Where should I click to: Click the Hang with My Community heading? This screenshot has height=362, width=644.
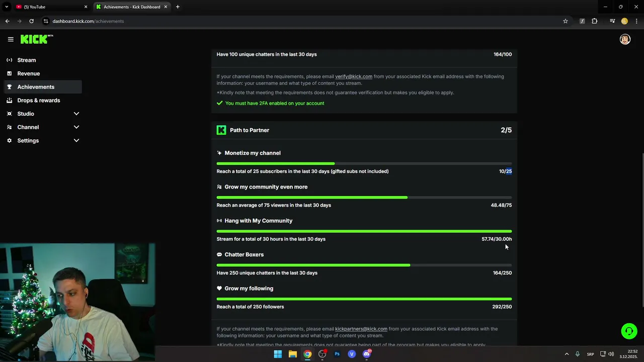[x=258, y=221]
